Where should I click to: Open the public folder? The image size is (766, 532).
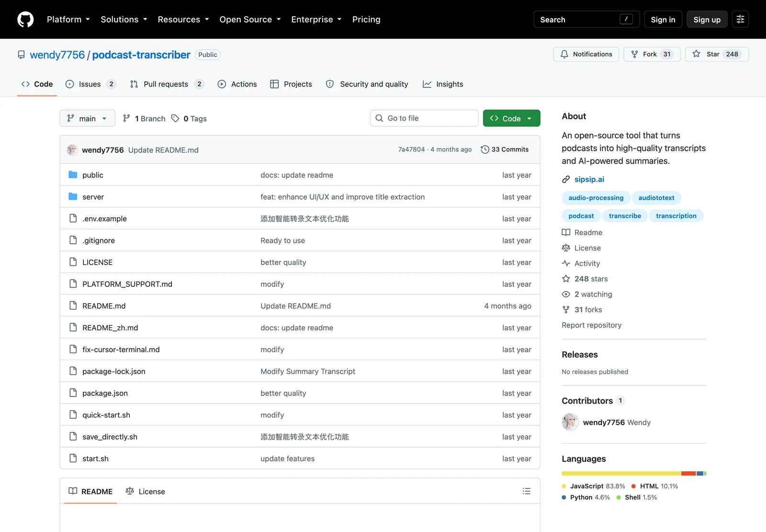click(92, 175)
